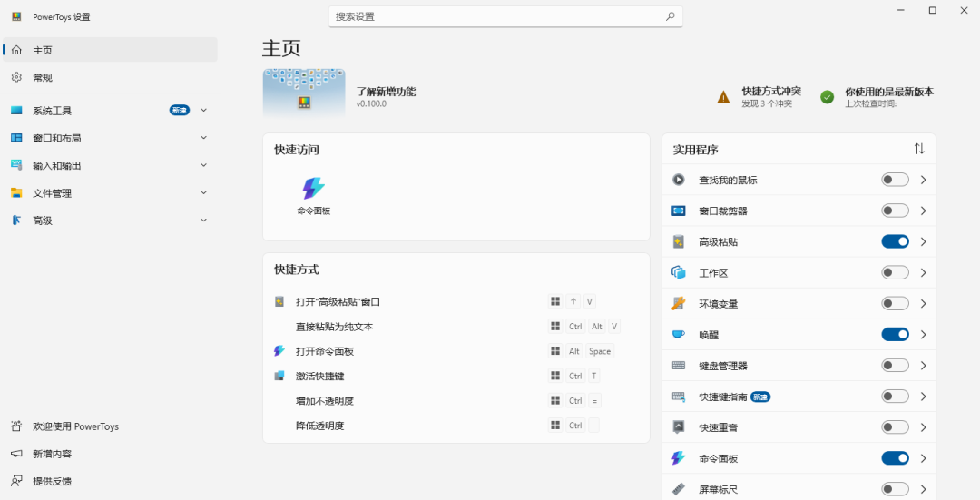This screenshot has width=980, height=500.
Task: Open the 新增内容 page
Action: [110, 454]
